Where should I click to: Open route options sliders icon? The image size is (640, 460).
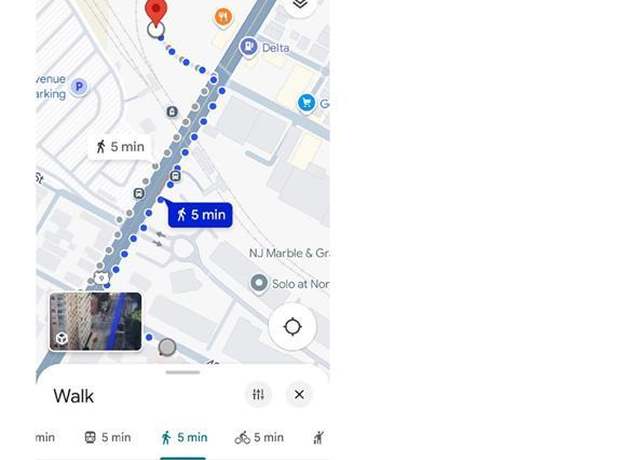(x=258, y=394)
